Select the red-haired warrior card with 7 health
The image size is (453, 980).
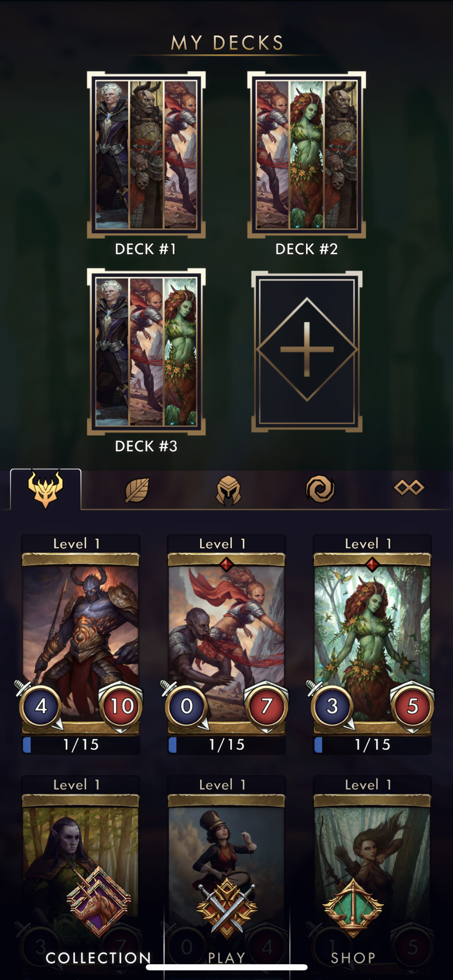(x=226, y=643)
